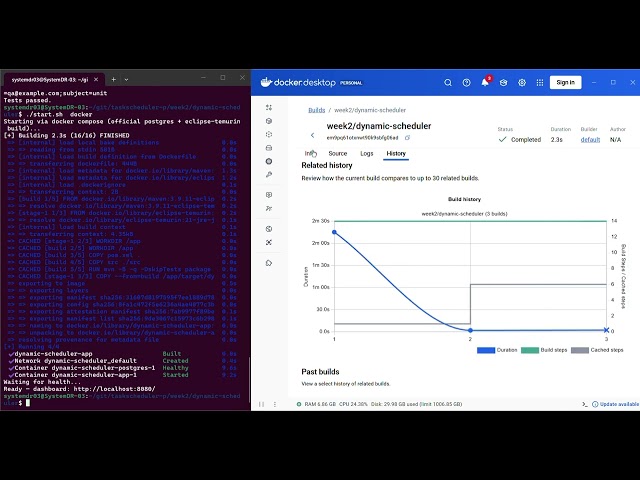Open the search in Docker Desktop header

[x=448, y=82]
